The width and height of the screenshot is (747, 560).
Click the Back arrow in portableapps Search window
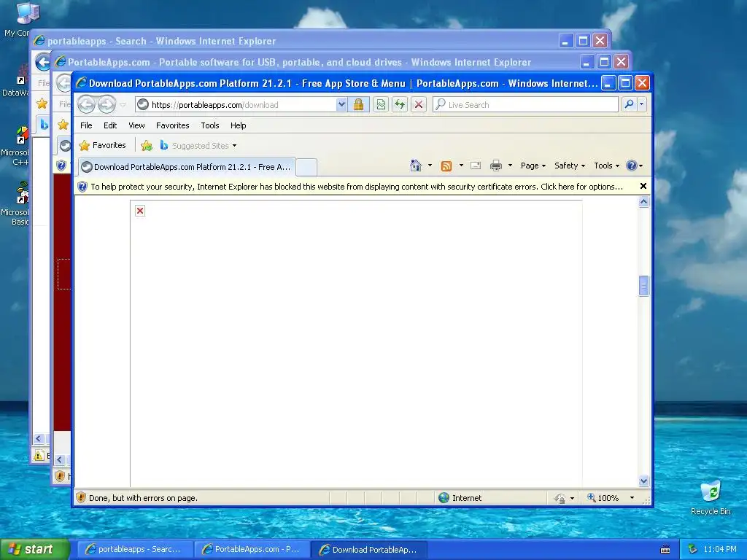(x=42, y=62)
